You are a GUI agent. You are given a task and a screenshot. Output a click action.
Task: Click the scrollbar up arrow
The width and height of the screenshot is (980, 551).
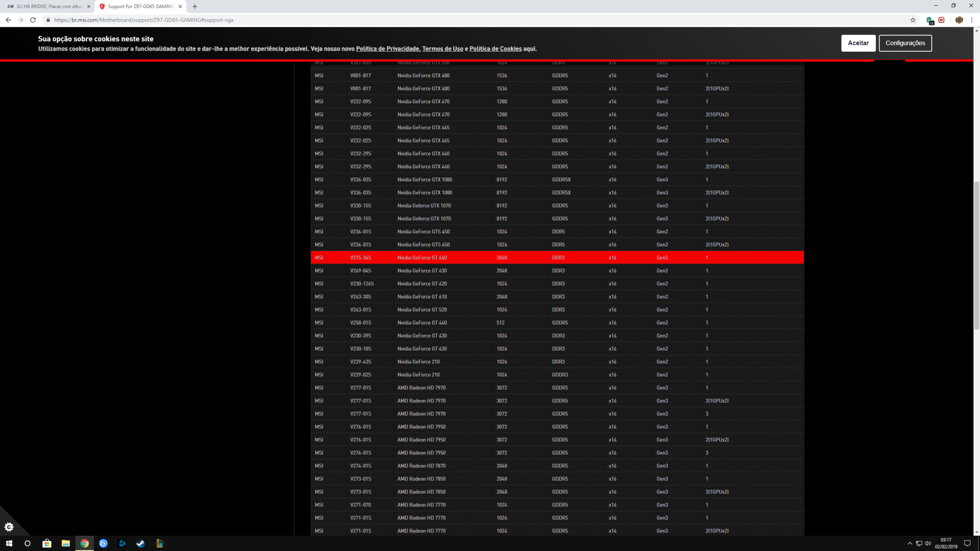click(x=977, y=31)
